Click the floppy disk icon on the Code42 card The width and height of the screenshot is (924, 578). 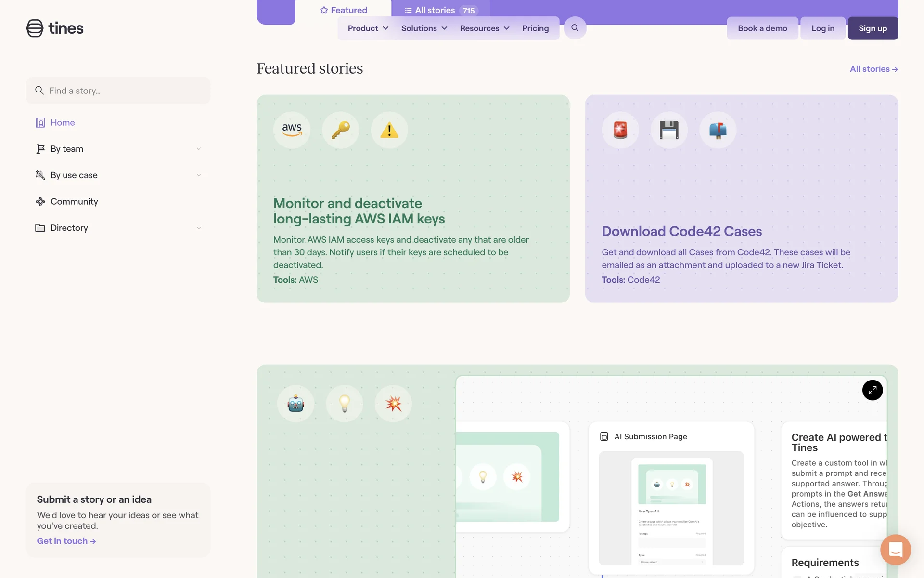coord(669,130)
